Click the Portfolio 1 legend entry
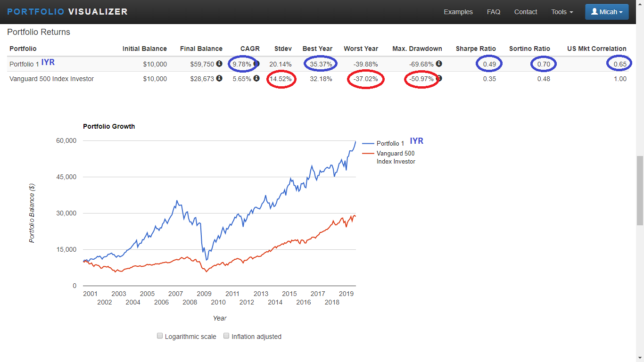 [383, 143]
